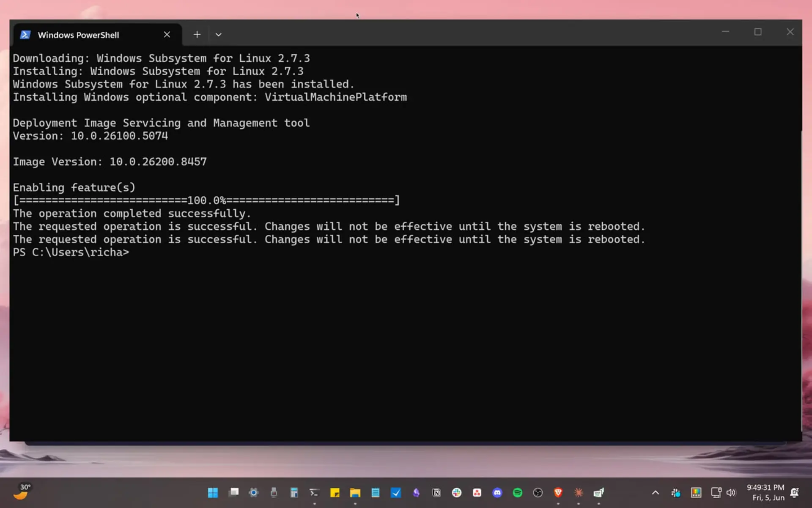Viewport: 812px width, 508px height.
Task: Open OBS Studio from the taskbar
Action: [x=538, y=492]
